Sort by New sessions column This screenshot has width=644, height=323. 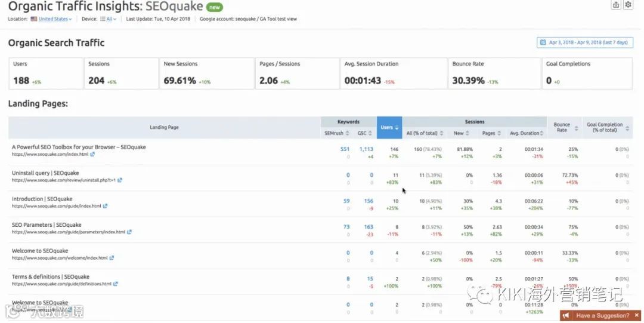461,133
